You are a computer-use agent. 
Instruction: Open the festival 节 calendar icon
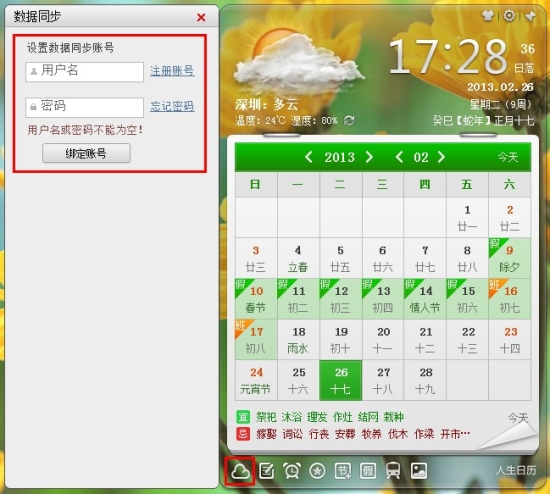click(343, 471)
